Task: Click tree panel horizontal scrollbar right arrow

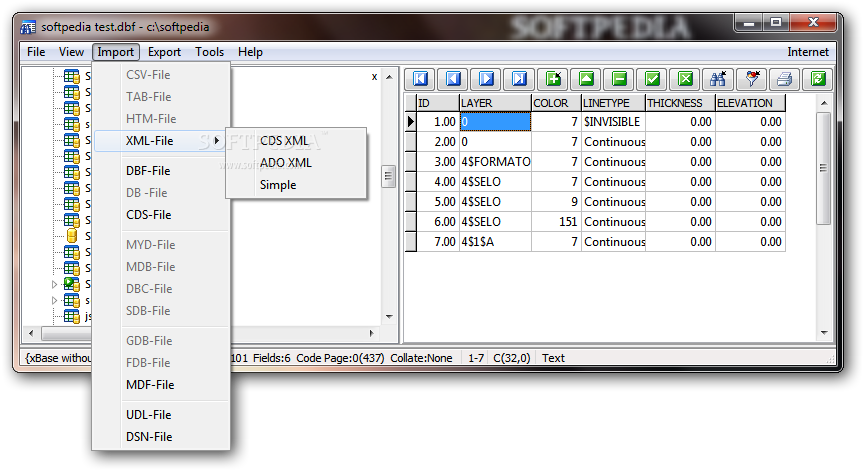Action: tap(371, 333)
